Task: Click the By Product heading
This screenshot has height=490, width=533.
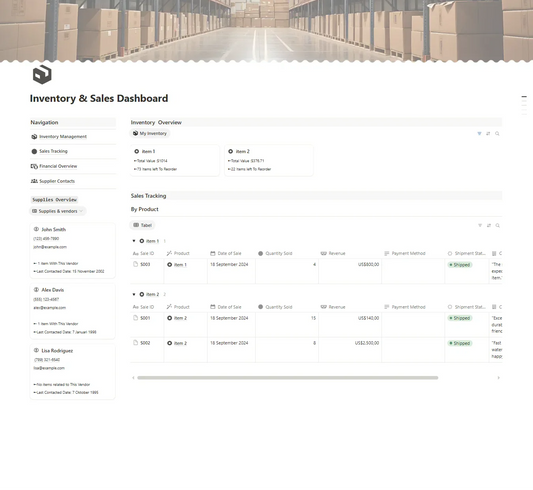Action: tap(144, 209)
